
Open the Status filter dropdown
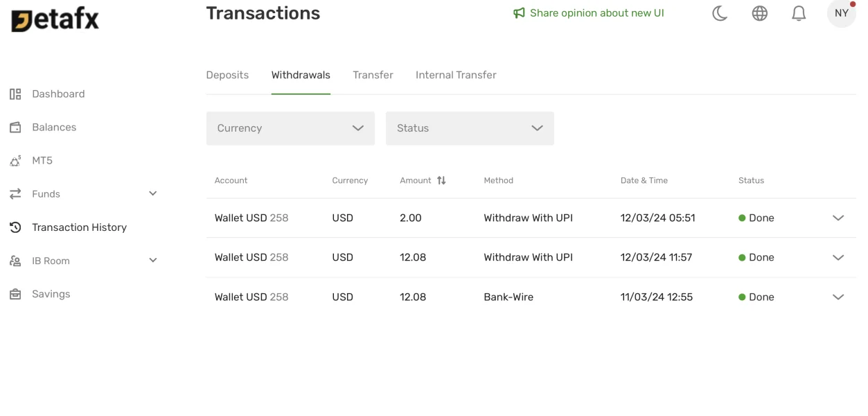[x=470, y=128]
